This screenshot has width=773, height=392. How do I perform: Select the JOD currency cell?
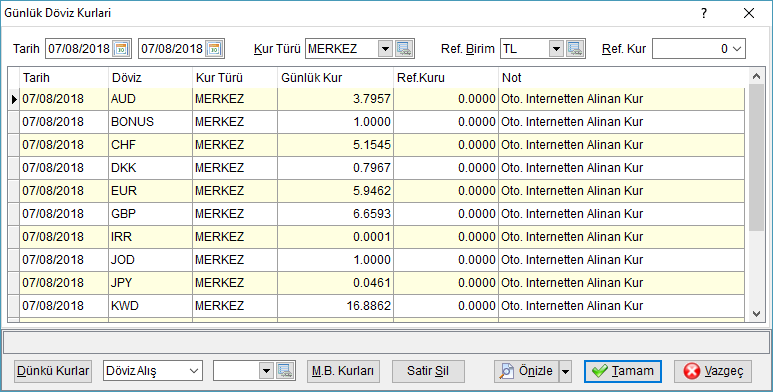click(x=150, y=260)
